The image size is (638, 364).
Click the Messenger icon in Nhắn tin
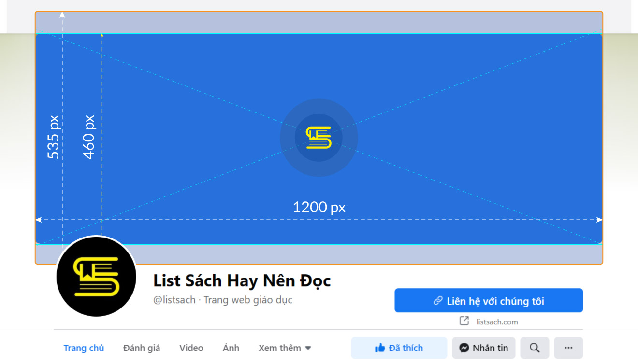point(464,348)
